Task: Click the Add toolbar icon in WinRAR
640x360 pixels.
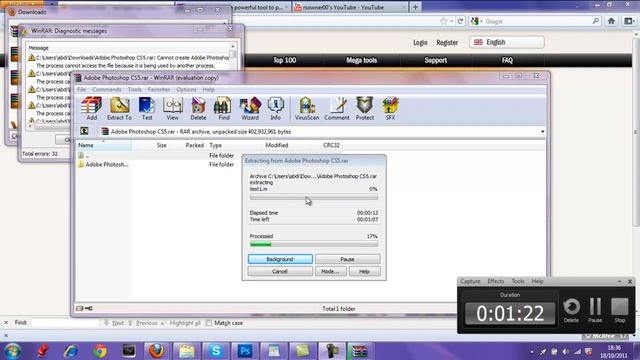Action: click(91, 109)
